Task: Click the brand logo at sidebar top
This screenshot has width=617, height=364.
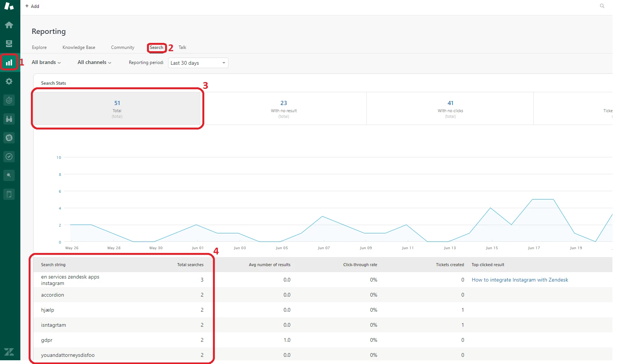Action: point(9,6)
